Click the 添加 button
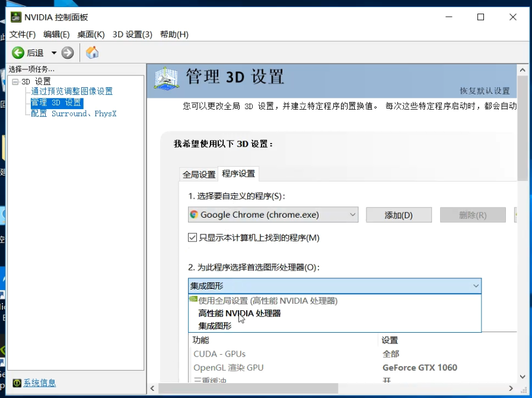 [398, 215]
